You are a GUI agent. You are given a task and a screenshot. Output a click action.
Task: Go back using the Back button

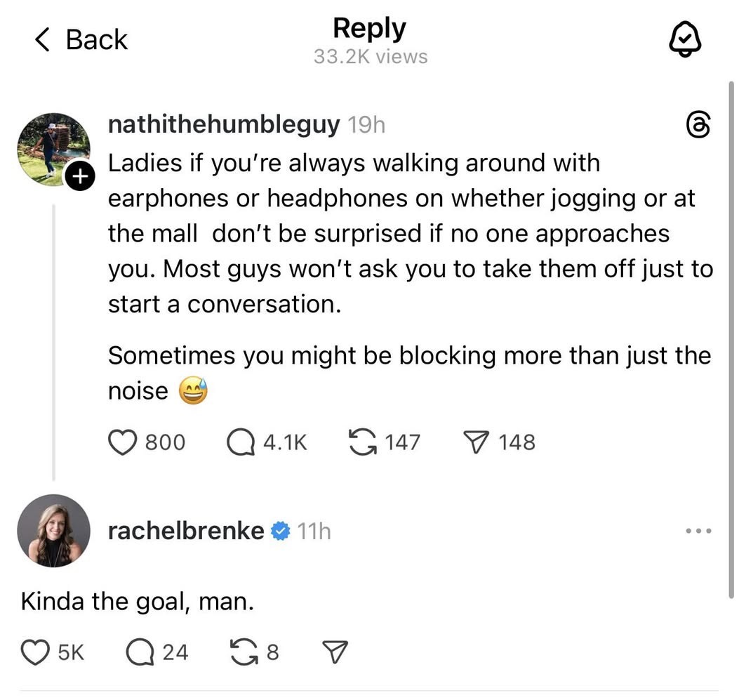81,40
